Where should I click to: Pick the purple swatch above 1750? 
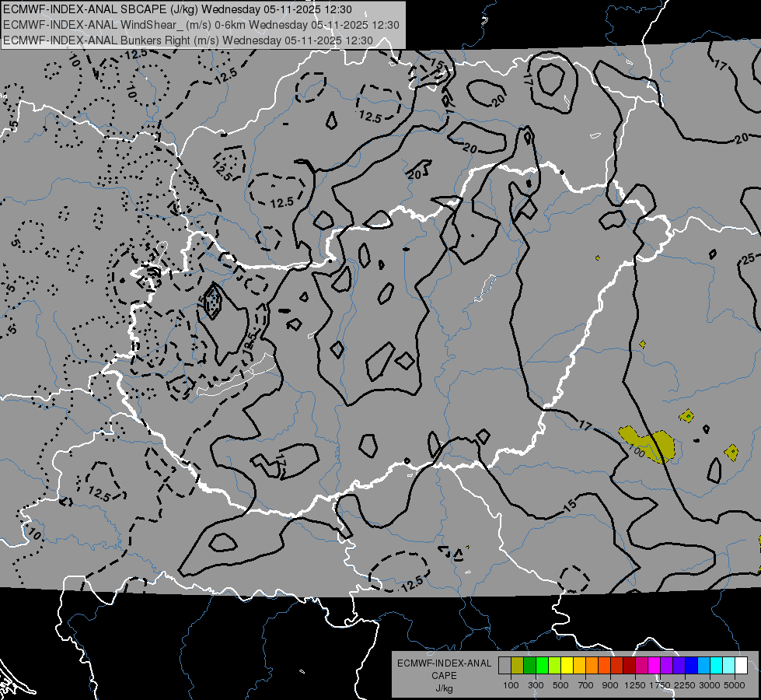(x=667, y=665)
